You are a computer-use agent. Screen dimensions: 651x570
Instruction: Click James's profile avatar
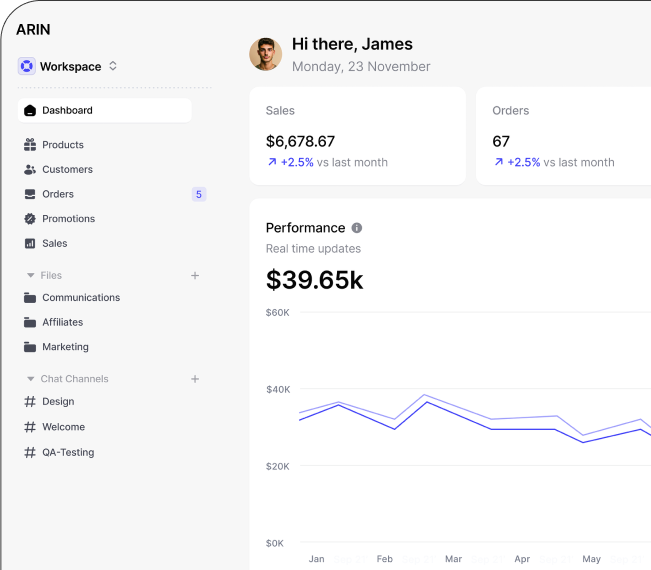266,54
